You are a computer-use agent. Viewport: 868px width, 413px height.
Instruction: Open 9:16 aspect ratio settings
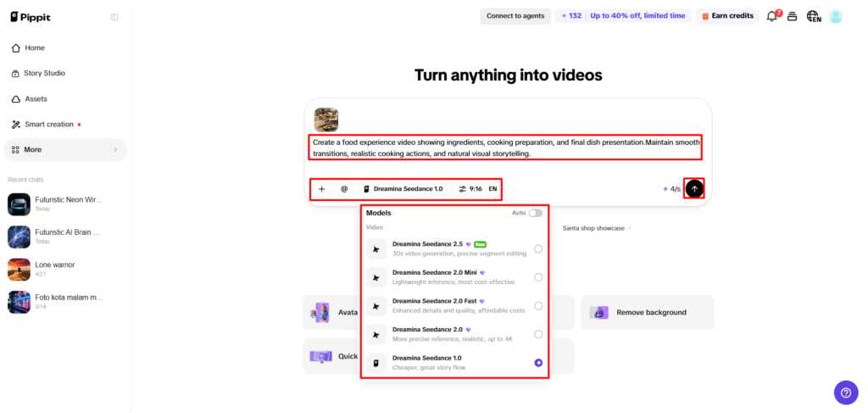click(470, 189)
